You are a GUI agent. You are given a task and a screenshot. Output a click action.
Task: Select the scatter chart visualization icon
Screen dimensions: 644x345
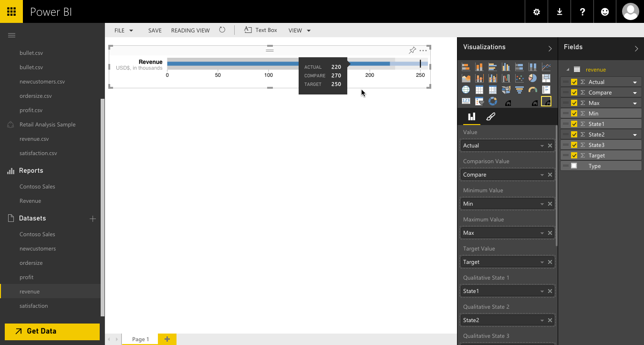(519, 78)
